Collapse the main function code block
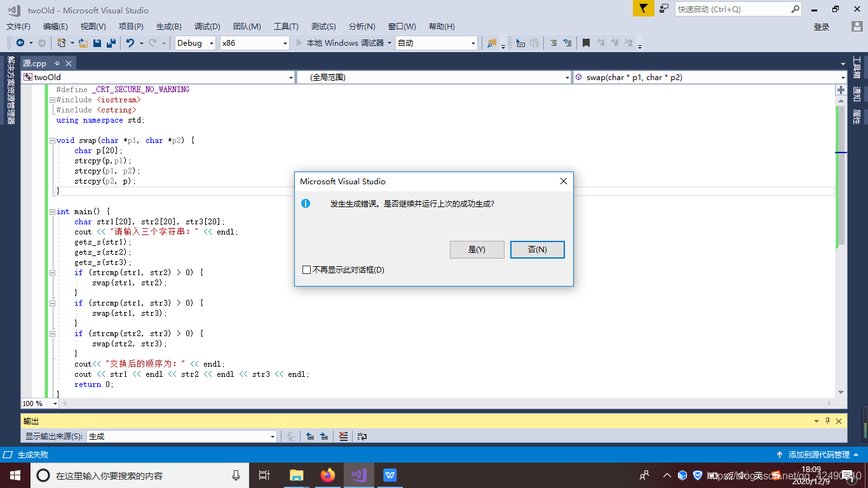The image size is (868, 488). (52, 212)
